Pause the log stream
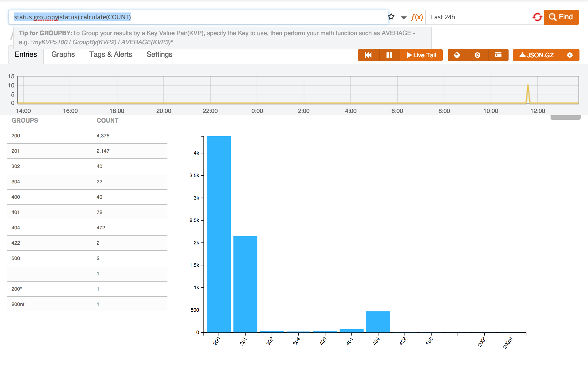The width and height of the screenshot is (588, 373). [x=389, y=55]
